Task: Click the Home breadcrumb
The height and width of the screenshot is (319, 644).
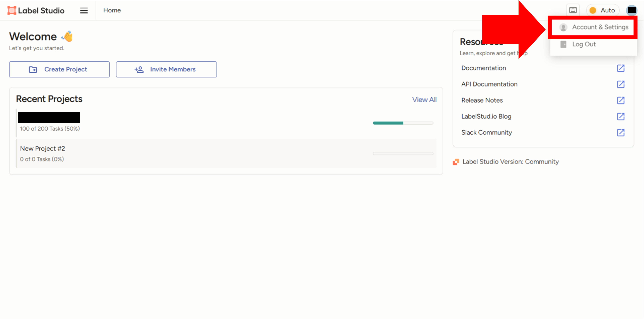Action: [112, 10]
